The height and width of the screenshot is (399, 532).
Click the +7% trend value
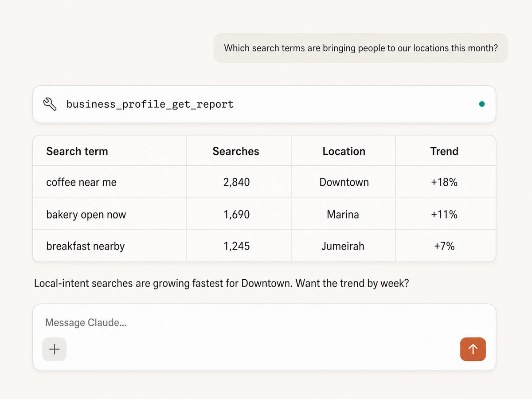(x=445, y=246)
